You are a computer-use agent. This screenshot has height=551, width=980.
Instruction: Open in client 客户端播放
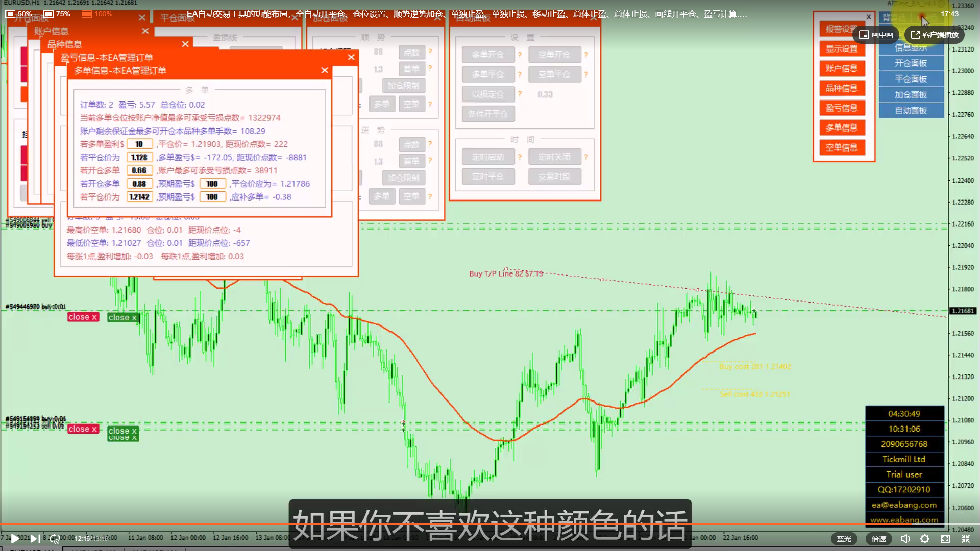[x=935, y=35]
